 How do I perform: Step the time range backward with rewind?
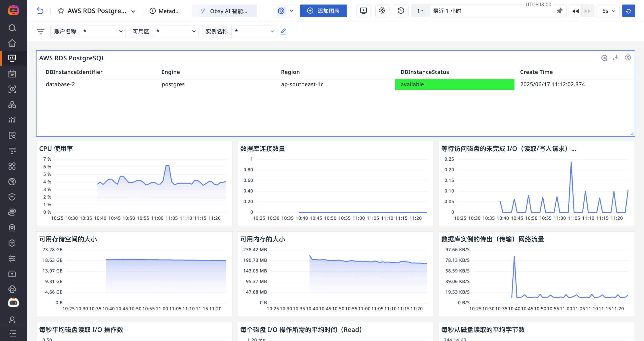click(575, 11)
